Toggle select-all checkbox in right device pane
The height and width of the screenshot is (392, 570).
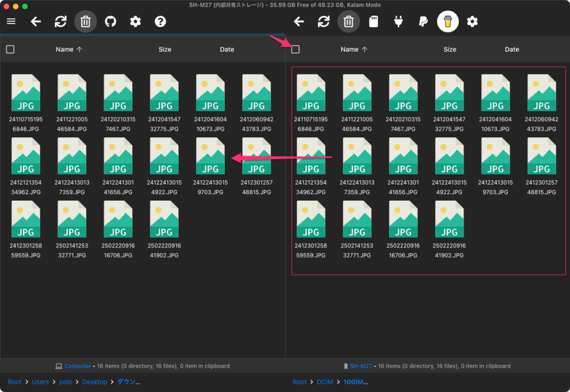tap(296, 49)
